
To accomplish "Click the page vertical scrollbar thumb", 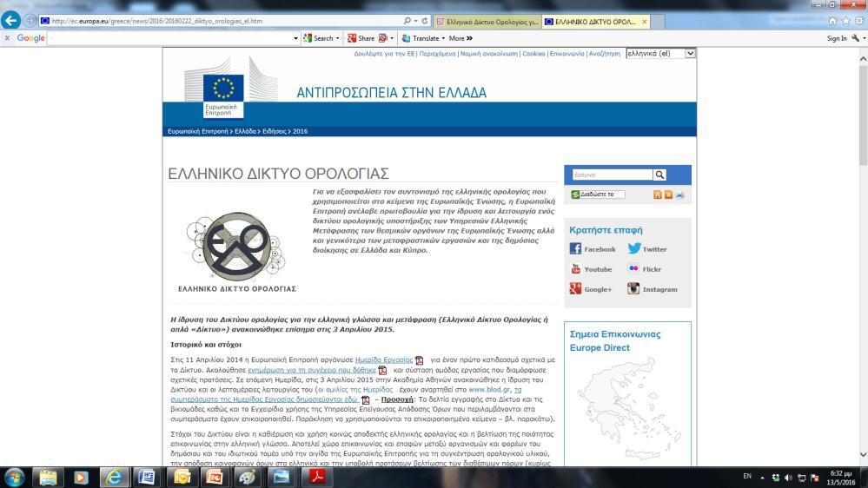I will [863, 114].
